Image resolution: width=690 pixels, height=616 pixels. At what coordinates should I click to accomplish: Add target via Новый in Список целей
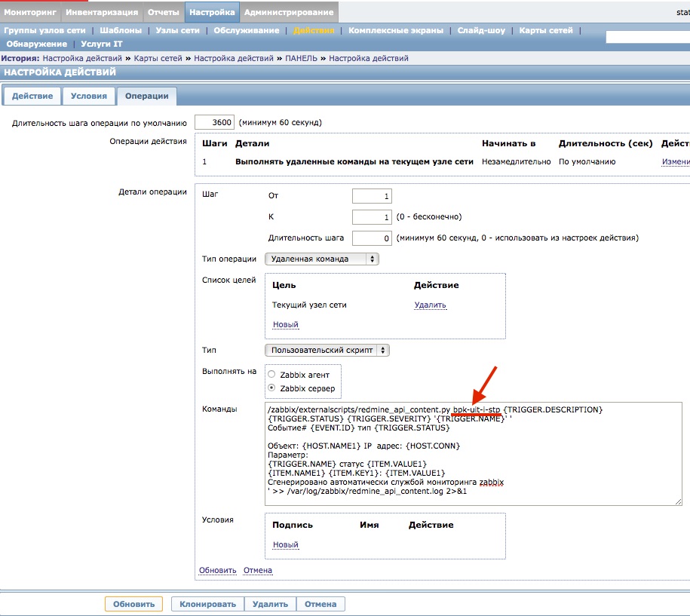(285, 325)
